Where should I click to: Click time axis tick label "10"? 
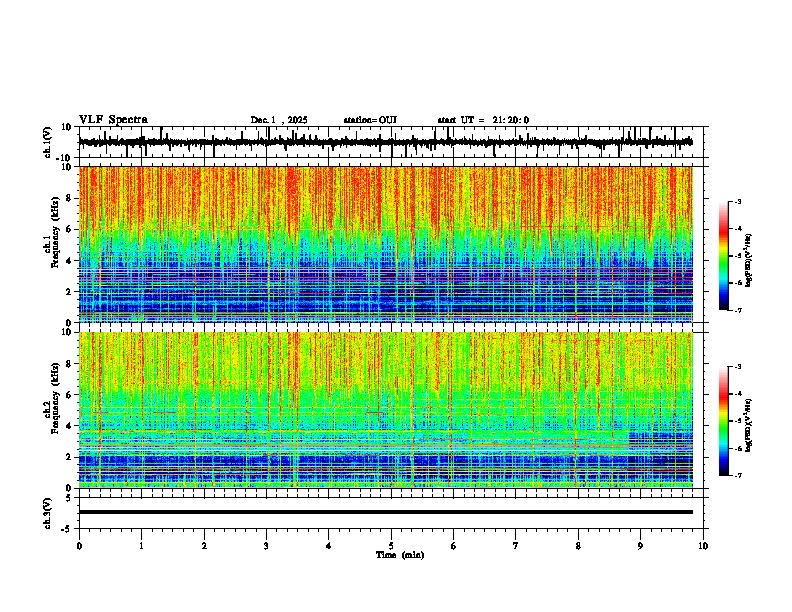(x=703, y=546)
